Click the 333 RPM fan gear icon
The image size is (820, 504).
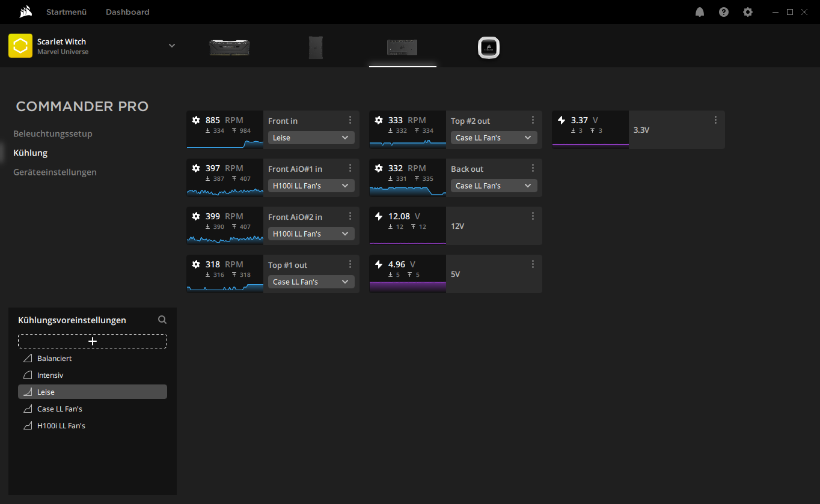click(x=379, y=120)
